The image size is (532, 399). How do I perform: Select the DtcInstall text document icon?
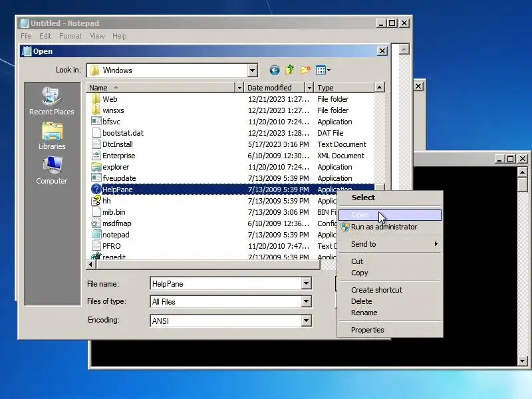[x=96, y=144]
